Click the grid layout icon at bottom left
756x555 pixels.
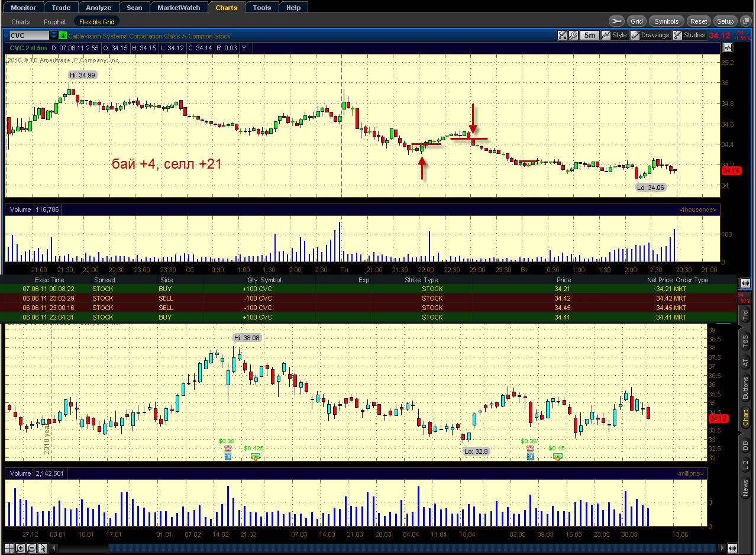(x=8, y=548)
